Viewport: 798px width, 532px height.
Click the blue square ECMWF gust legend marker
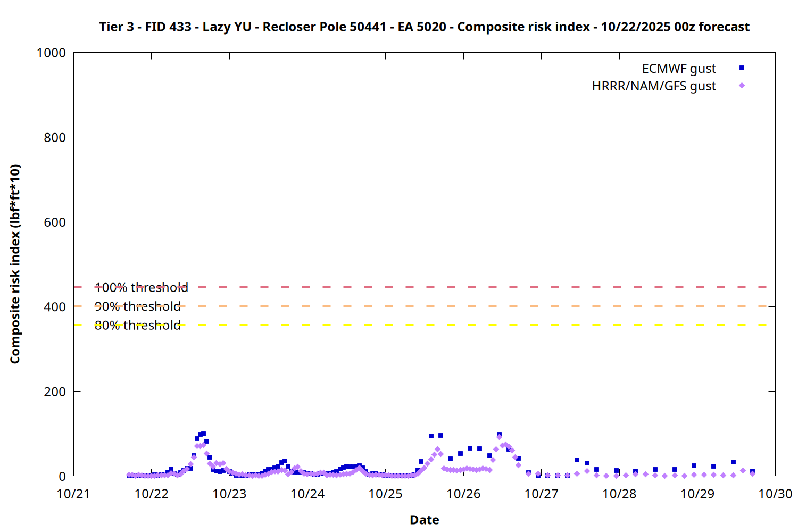(x=742, y=68)
